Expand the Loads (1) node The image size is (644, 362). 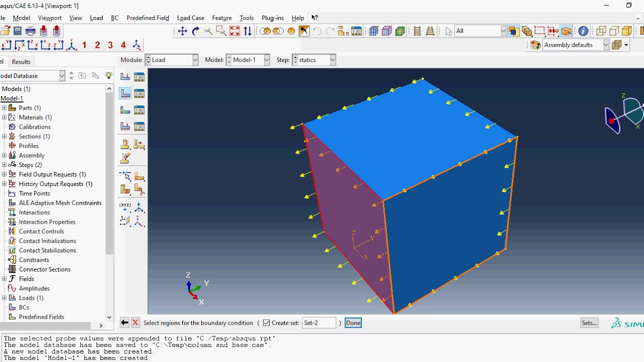[4, 298]
